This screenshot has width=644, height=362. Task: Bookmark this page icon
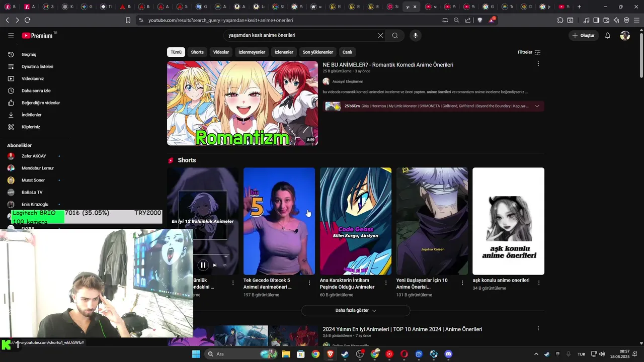point(128,20)
